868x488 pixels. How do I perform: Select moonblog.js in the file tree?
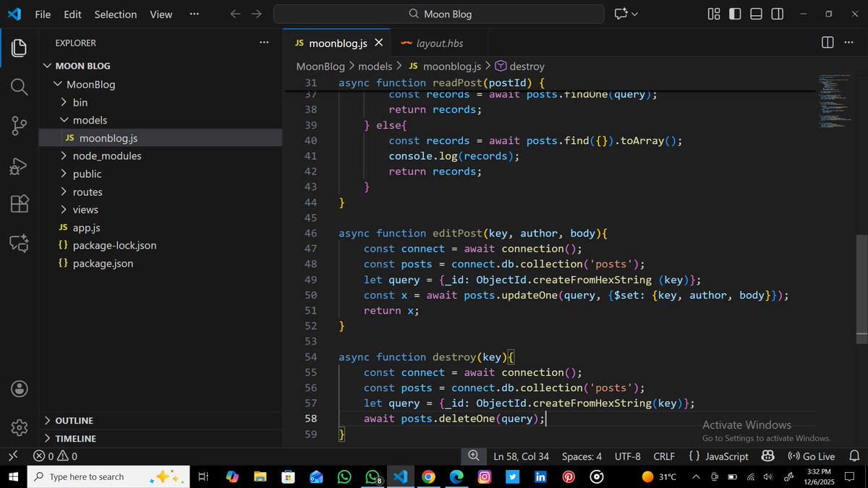[x=160, y=137]
